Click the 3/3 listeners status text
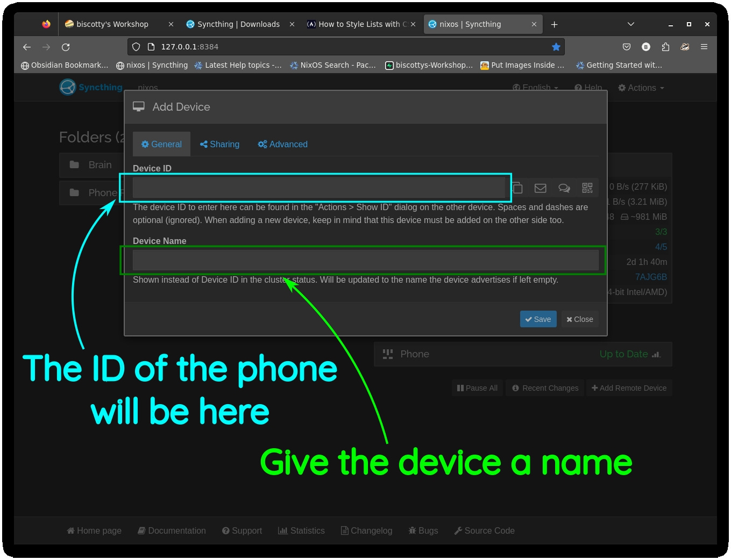The height and width of the screenshot is (560, 731). (661, 232)
